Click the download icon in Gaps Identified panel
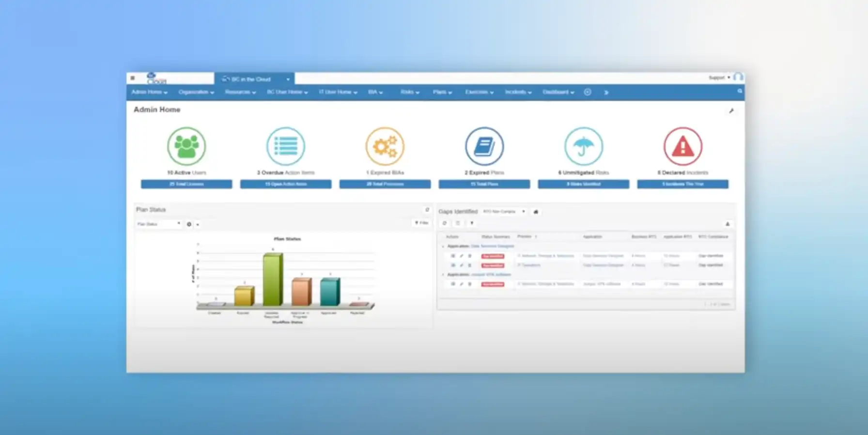The height and width of the screenshot is (435, 868). (x=728, y=224)
